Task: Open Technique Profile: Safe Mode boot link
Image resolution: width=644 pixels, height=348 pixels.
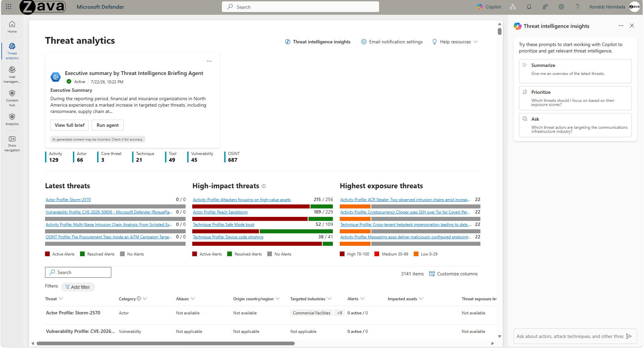Action: [x=224, y=225]
